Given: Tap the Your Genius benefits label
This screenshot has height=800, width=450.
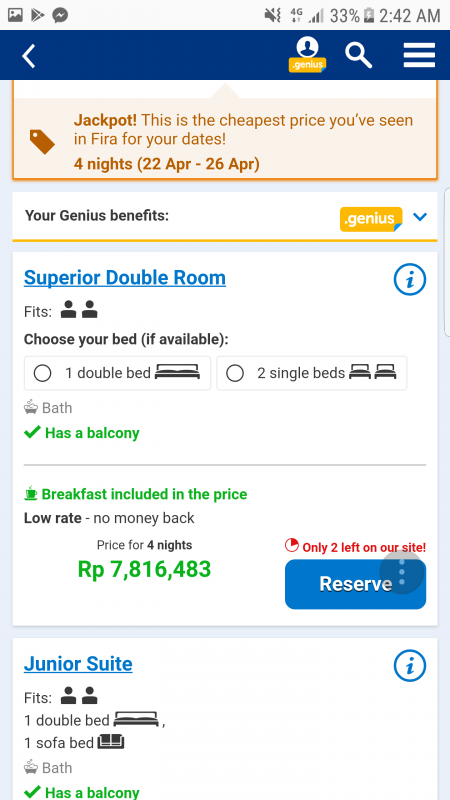Looking at the screenshot, I should click(x=97, y=216).
